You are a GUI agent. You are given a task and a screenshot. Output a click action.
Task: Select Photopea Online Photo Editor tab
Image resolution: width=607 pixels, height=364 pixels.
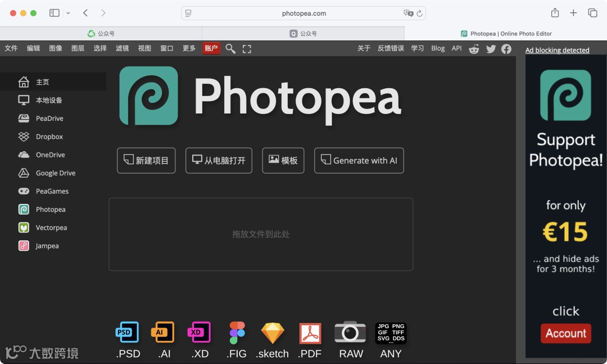(x=506, y=34)
